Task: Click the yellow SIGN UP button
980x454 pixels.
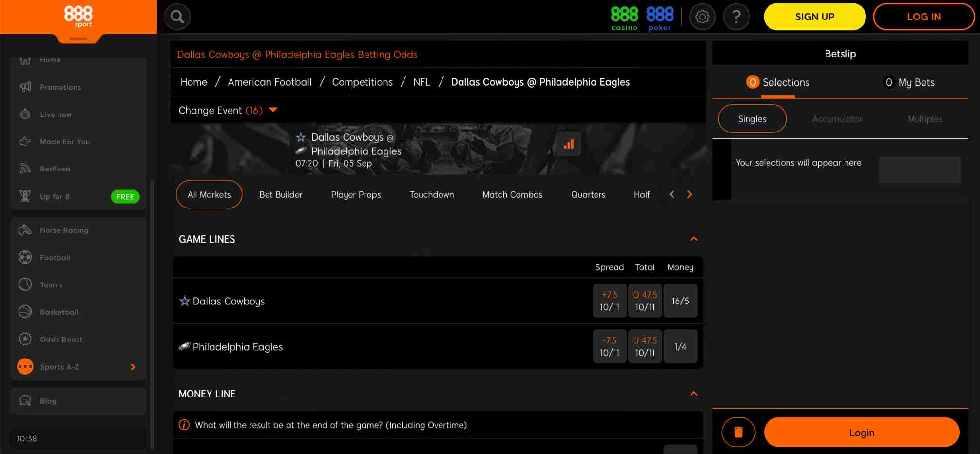Action: [814, 17]
